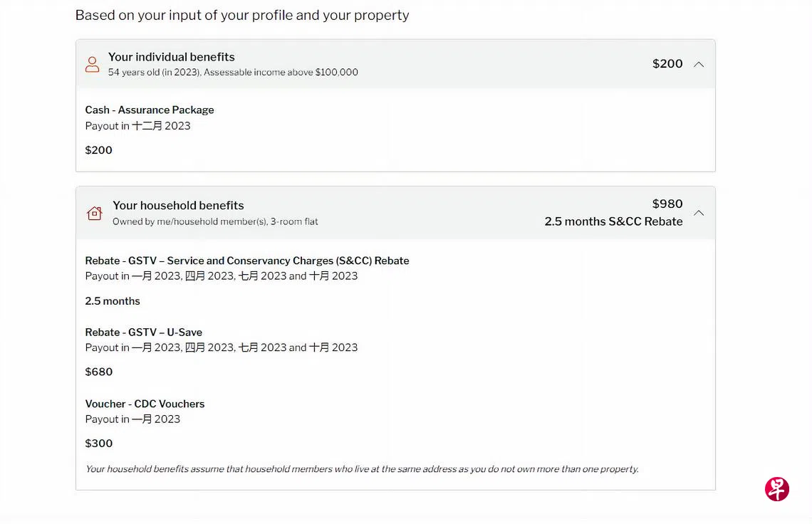
Task: Click the "Based on your input" heading
Action: [242, 15]
